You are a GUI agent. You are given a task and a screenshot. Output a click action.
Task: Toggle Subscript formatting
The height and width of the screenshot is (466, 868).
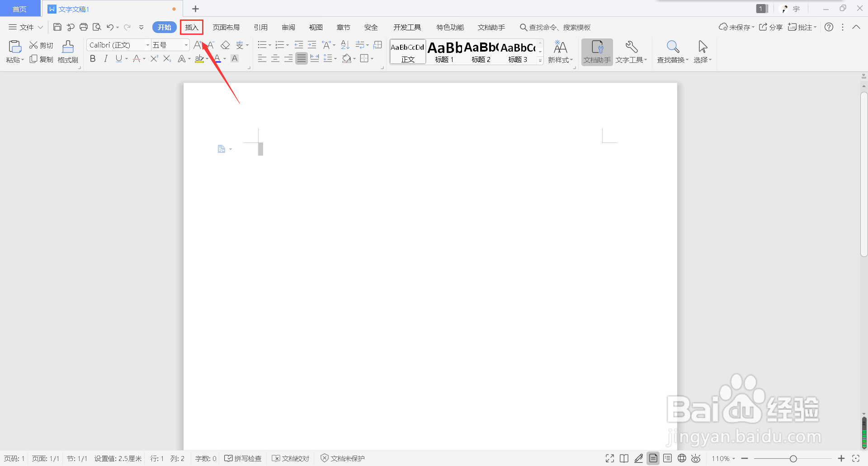click(167, 58)
